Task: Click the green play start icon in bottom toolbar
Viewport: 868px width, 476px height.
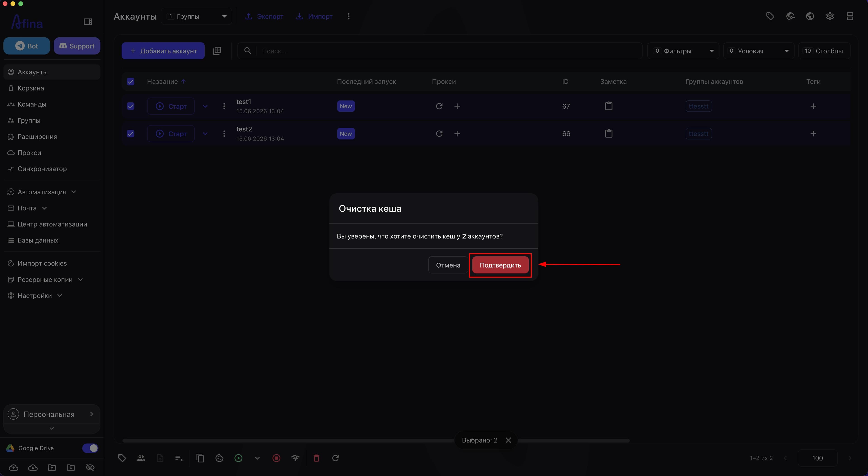Action: (x=238, y=458)
